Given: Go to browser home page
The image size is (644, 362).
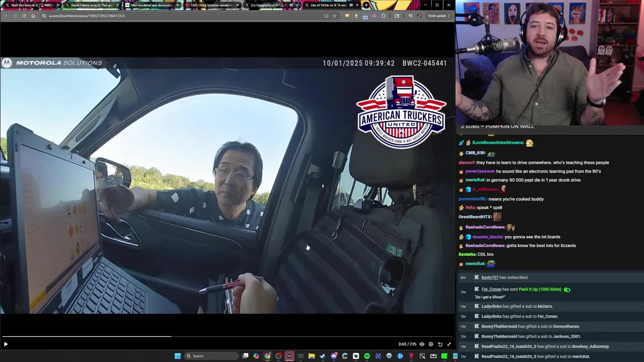Looking at the screenshot, I should (x=33, y=16).
